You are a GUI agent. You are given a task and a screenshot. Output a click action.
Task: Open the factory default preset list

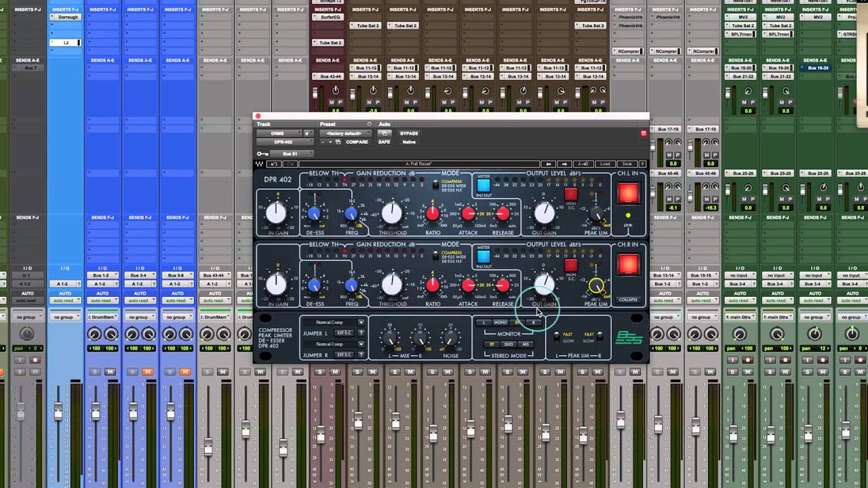(x=344, y=134)
